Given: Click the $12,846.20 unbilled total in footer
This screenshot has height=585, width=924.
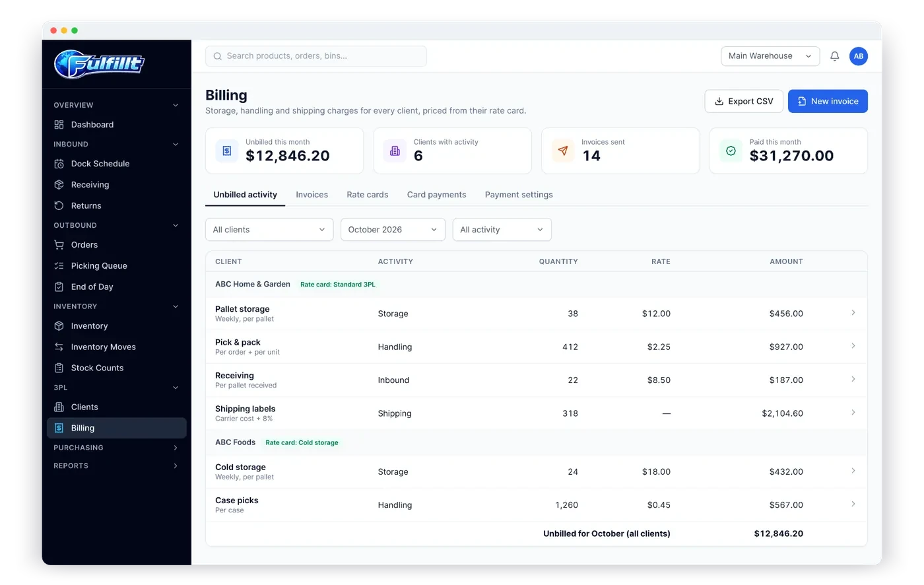Looking at the screenshot, I should click(779, 533).
